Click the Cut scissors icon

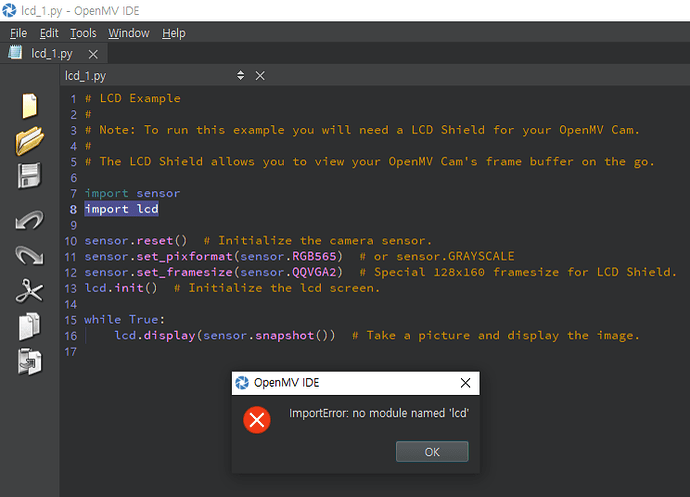pyautogui.click(x=29, y=291)
